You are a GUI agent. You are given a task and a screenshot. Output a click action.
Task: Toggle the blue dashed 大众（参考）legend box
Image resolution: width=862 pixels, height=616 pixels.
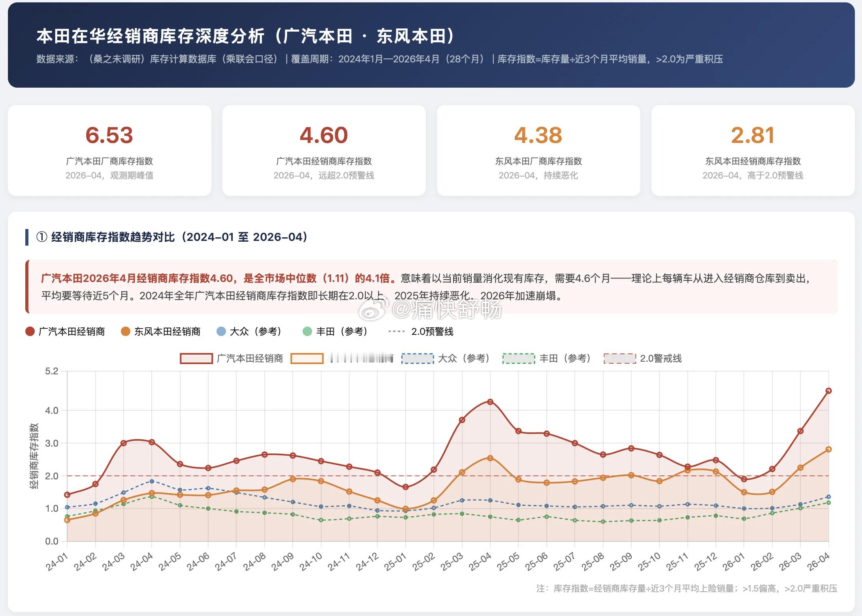pos(418,358)
